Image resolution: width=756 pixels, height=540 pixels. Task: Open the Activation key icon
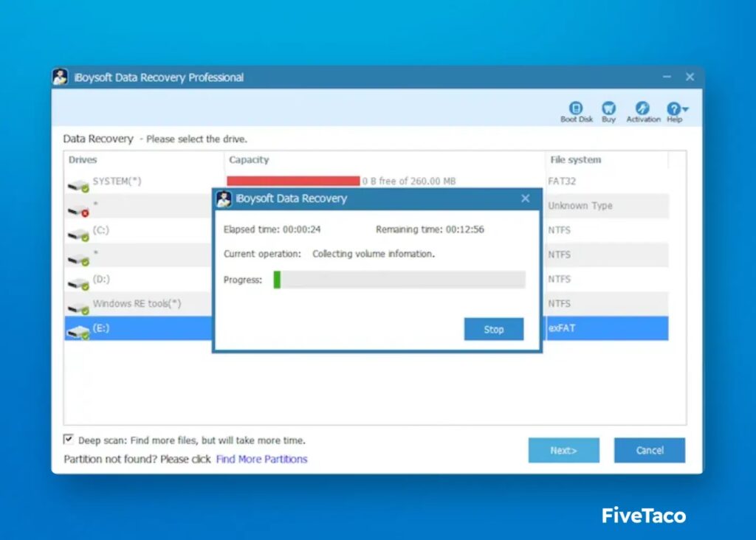[642, 110]
